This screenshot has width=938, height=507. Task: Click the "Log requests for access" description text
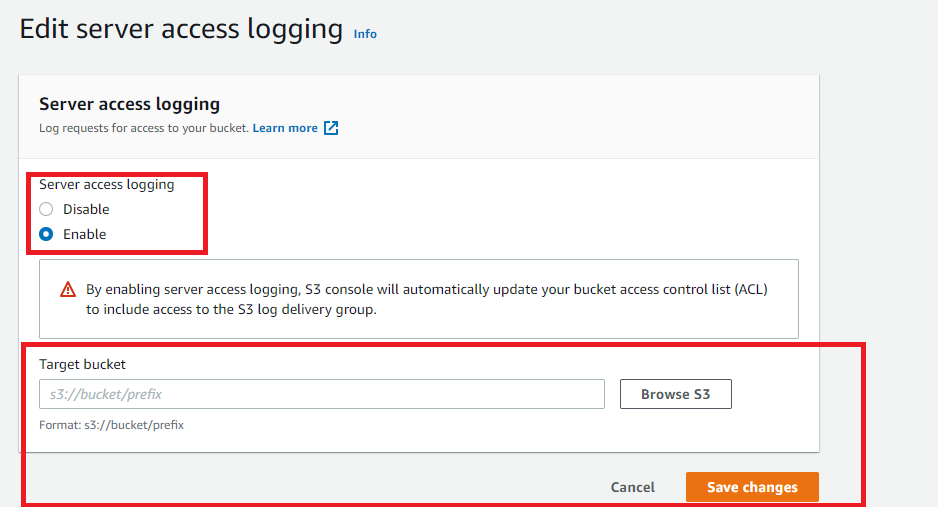coord(143,128)
